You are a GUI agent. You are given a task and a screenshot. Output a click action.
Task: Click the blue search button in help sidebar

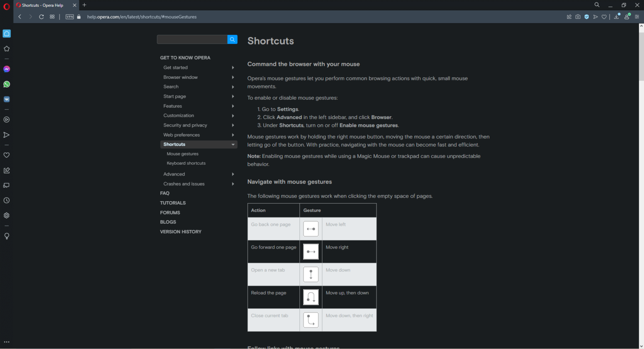point(232,39)
